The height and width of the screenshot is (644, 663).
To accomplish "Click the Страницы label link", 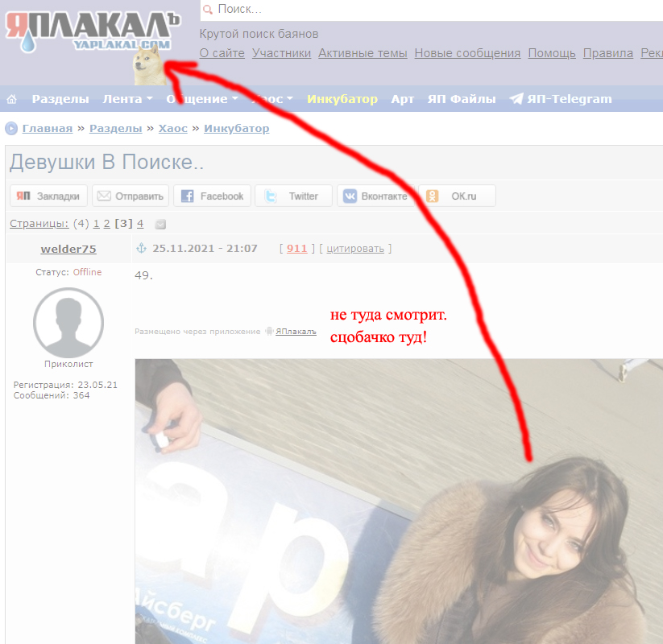I will [x=39, y=224].
